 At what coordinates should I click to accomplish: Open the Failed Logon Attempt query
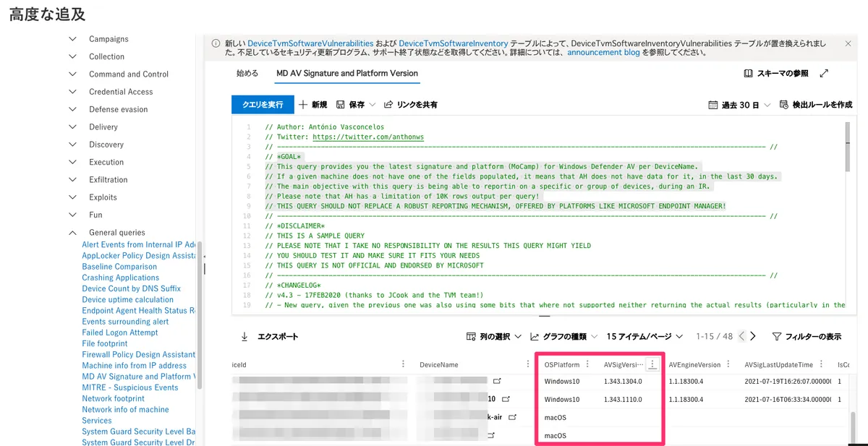pos(120,333)
